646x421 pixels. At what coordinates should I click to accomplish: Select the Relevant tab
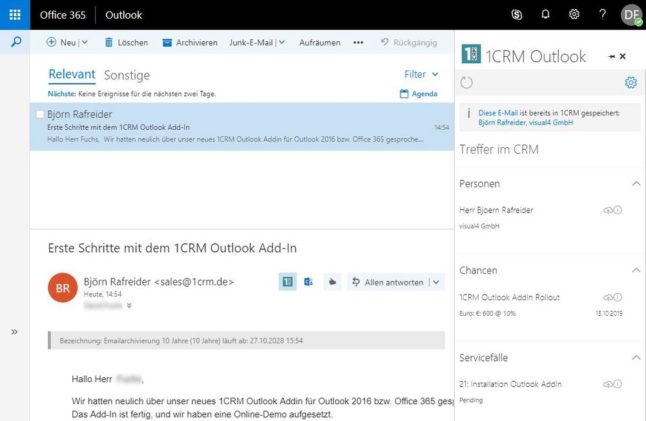pos(72,75)
